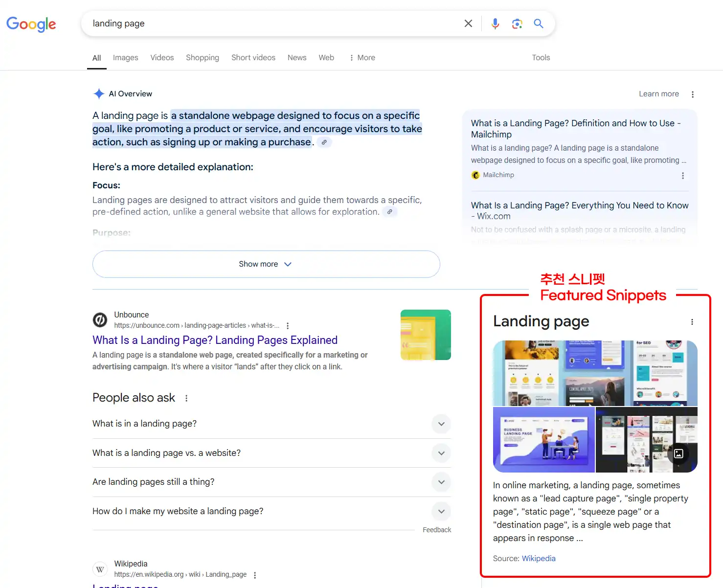
Task: Click the Unbounce site icon
Action: [x=100, y=319]
